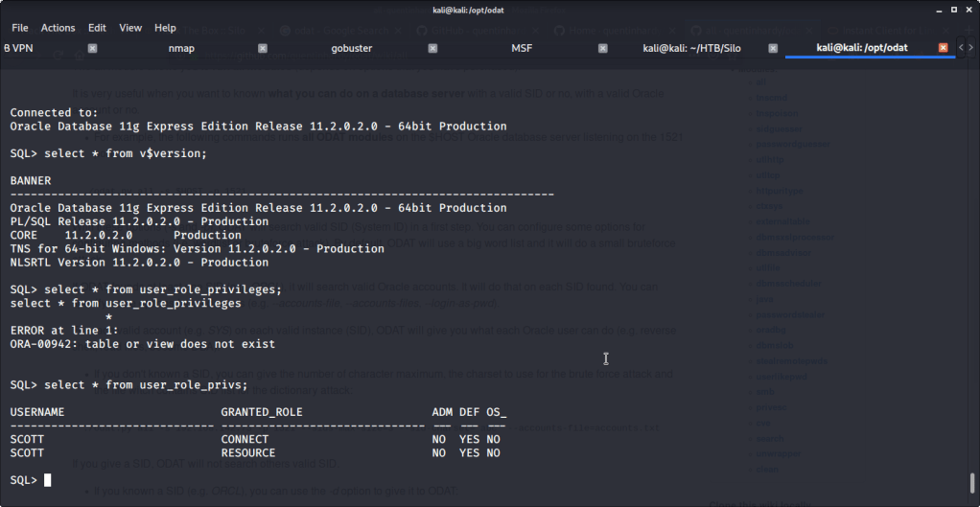Close the ~/HTB/Silo tab
This screenshot has width=980, height=507.
[x=773, y=48]
